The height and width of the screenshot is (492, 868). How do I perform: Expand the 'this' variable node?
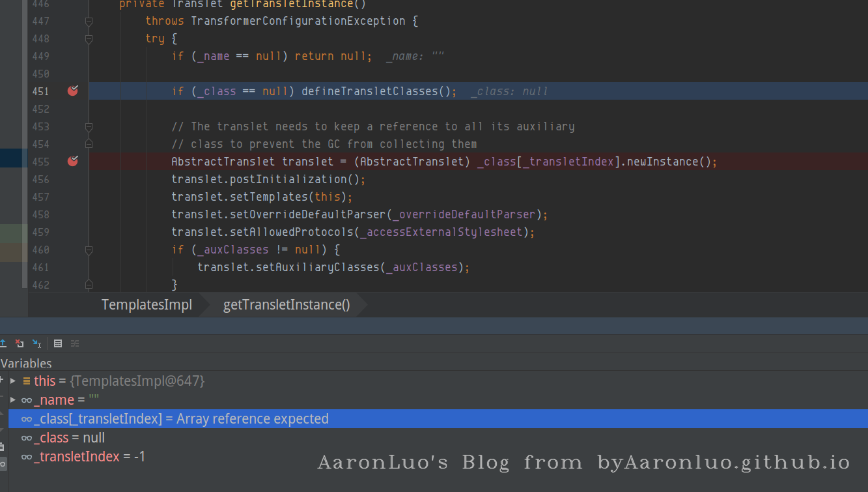pos(13,381)
